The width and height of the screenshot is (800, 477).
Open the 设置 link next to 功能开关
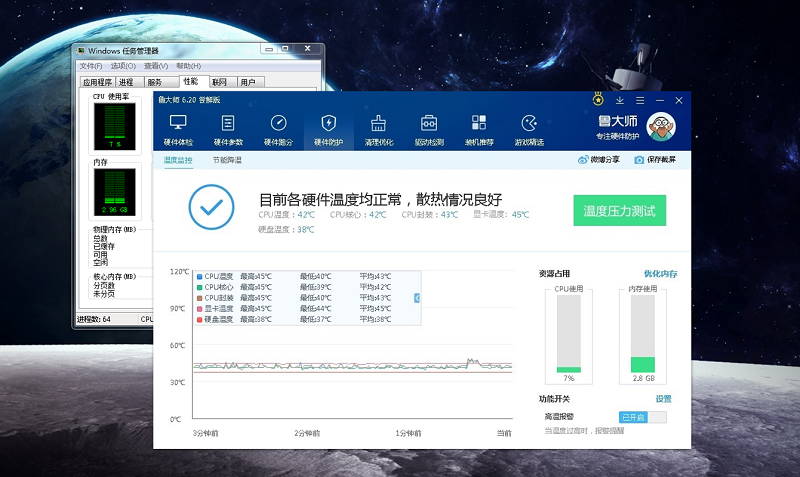tap(663, 399)
